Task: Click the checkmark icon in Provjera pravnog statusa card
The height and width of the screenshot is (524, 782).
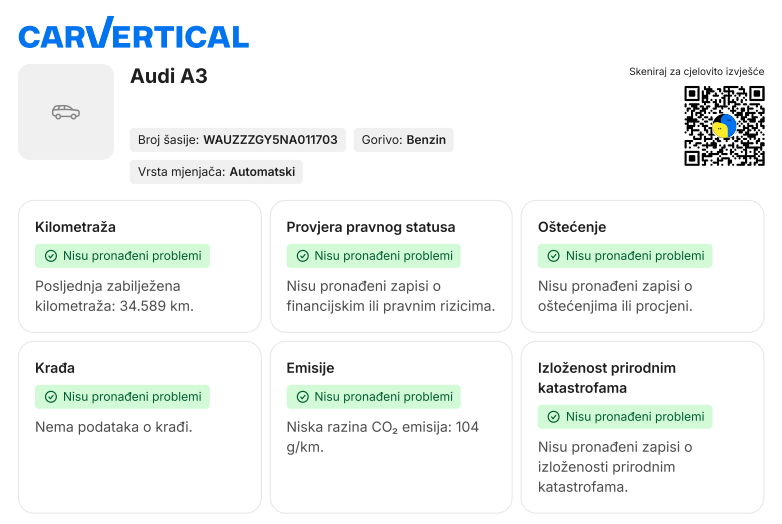Action: [302, 256]
